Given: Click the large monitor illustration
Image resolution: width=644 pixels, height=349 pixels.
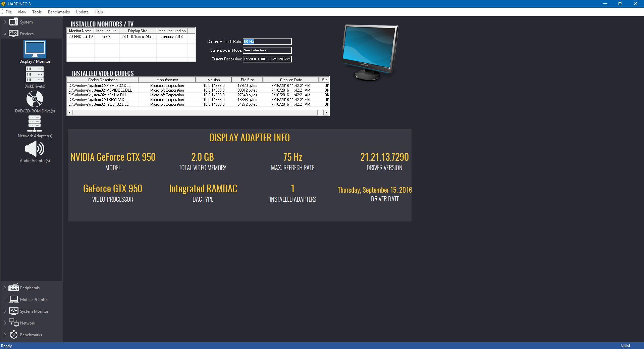Looking at the screenshot, I should click(x=370, y=52).
